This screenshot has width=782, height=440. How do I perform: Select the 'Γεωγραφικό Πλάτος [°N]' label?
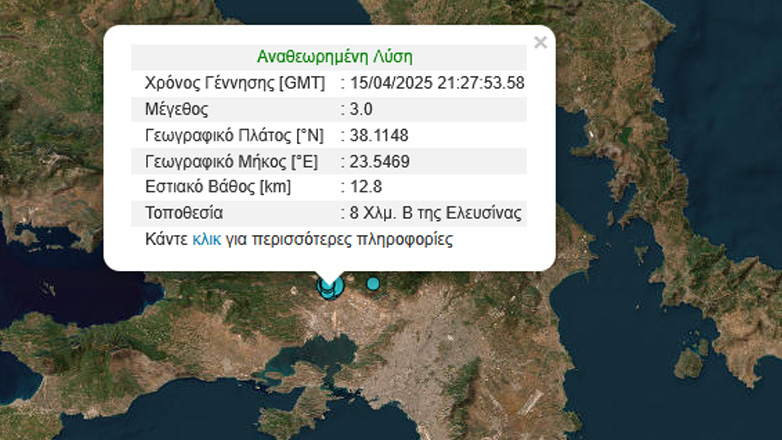click(x=234, y=135)
